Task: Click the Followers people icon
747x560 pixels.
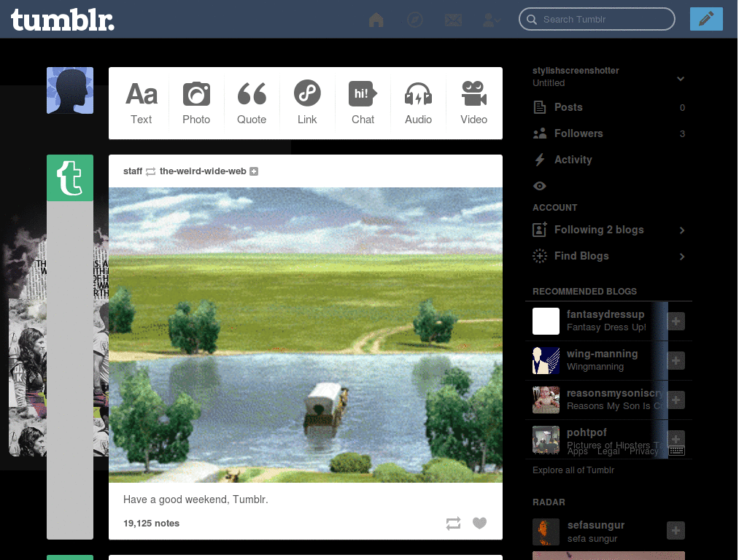Action: point(540,133)
